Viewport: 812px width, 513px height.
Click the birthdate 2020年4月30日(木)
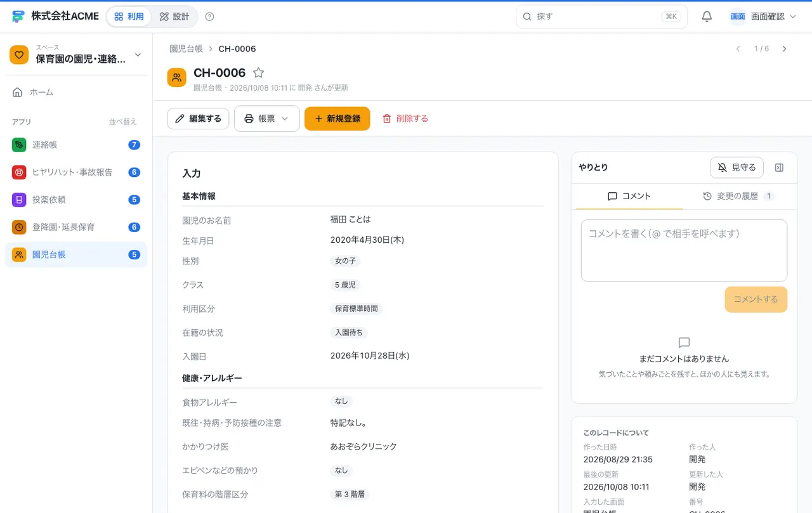(367, 240)
